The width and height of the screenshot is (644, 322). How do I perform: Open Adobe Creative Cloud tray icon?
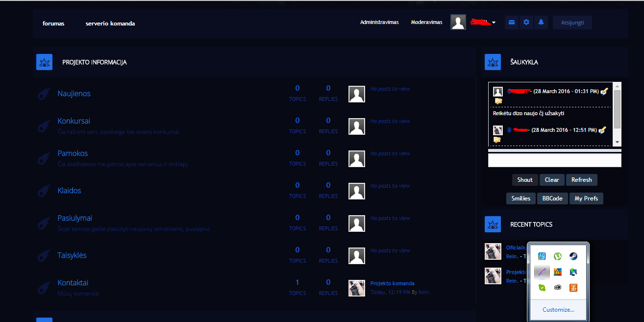click(x=558, y=288)
